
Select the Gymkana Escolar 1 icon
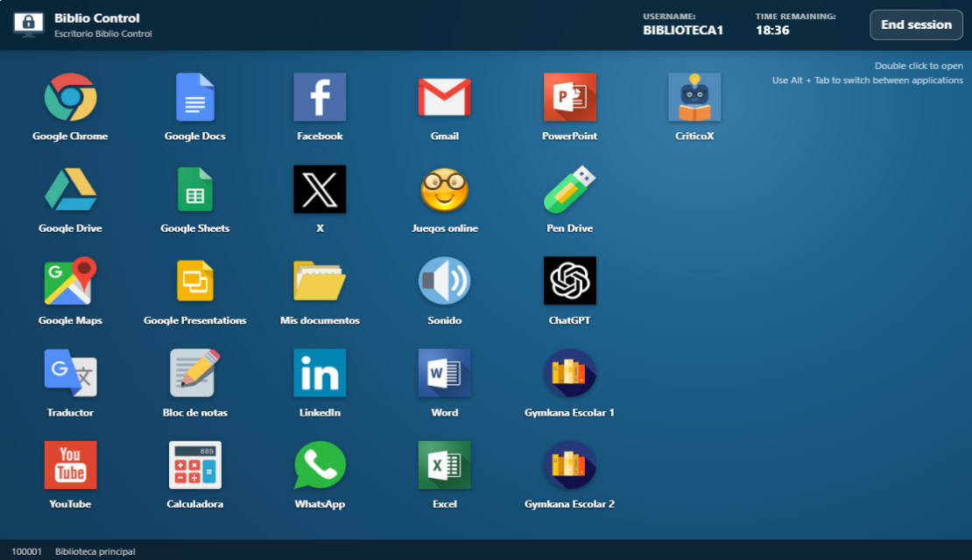pos(570,373)
